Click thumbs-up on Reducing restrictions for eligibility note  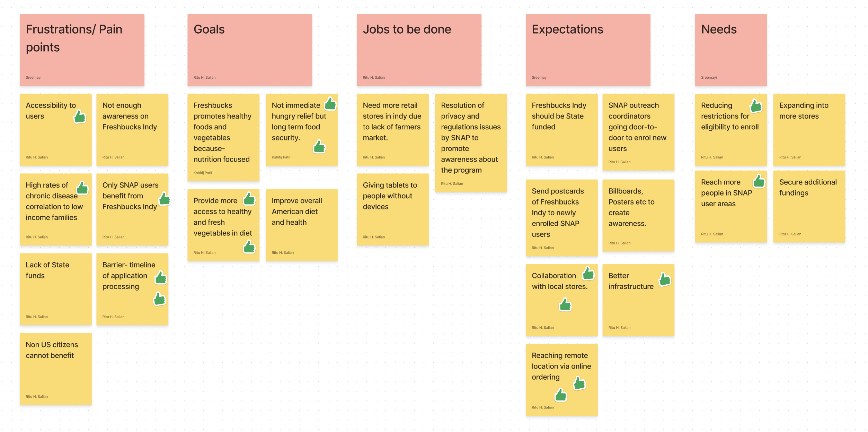756,106
